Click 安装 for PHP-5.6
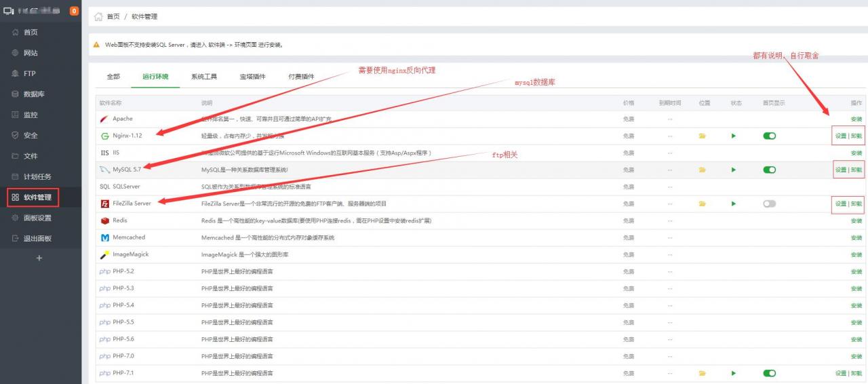The height and width of the screenshot is (384, 868). 856,339
